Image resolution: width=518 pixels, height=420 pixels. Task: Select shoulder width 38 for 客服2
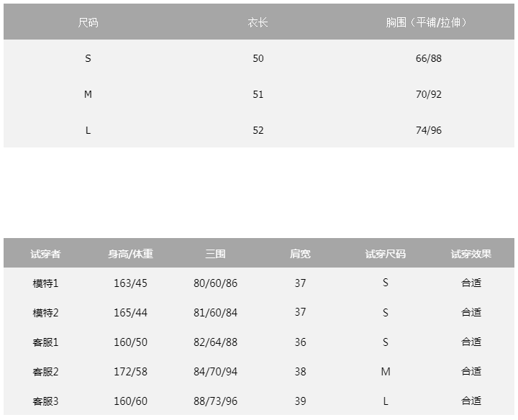(300, 372)
